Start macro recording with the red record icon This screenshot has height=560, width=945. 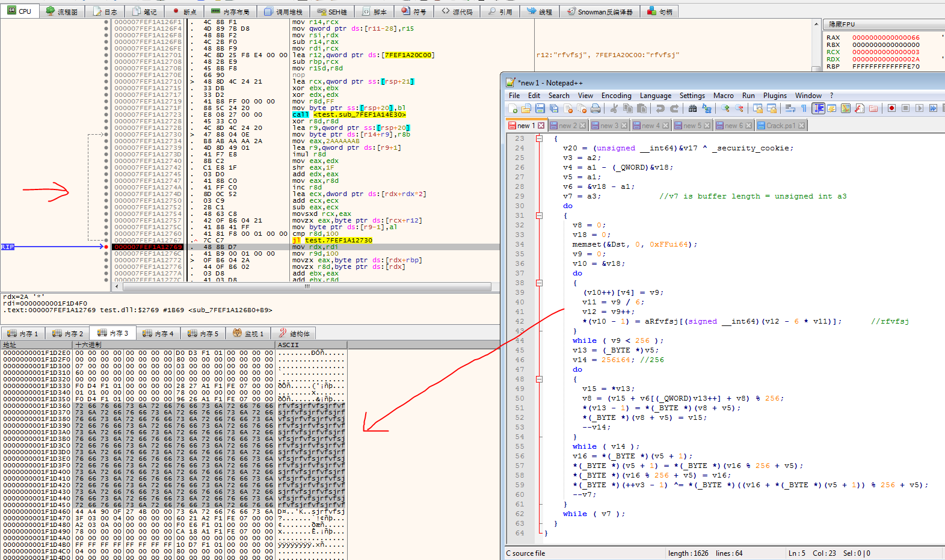pos(891,108)
